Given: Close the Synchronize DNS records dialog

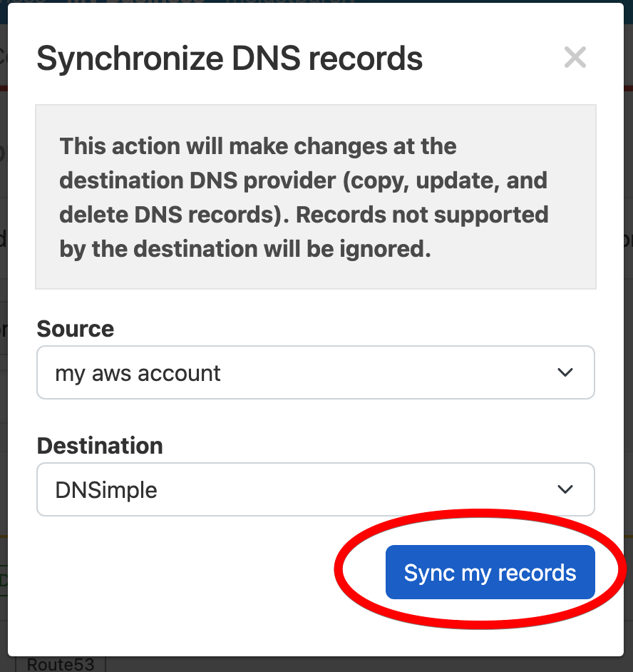Looking at the screenshot, I should pos(575,57).
